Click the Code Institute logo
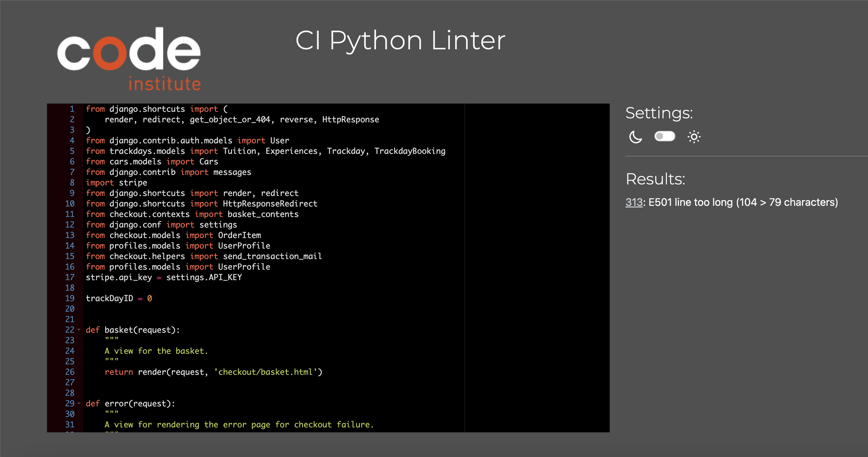 tap(129, 59)
